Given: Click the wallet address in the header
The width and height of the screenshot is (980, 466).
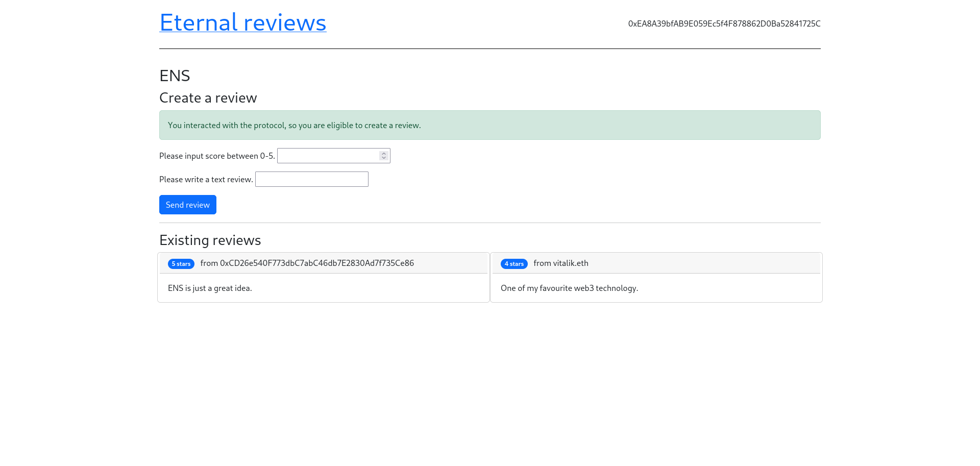Looking at the screenshot, I should (724, 23).
